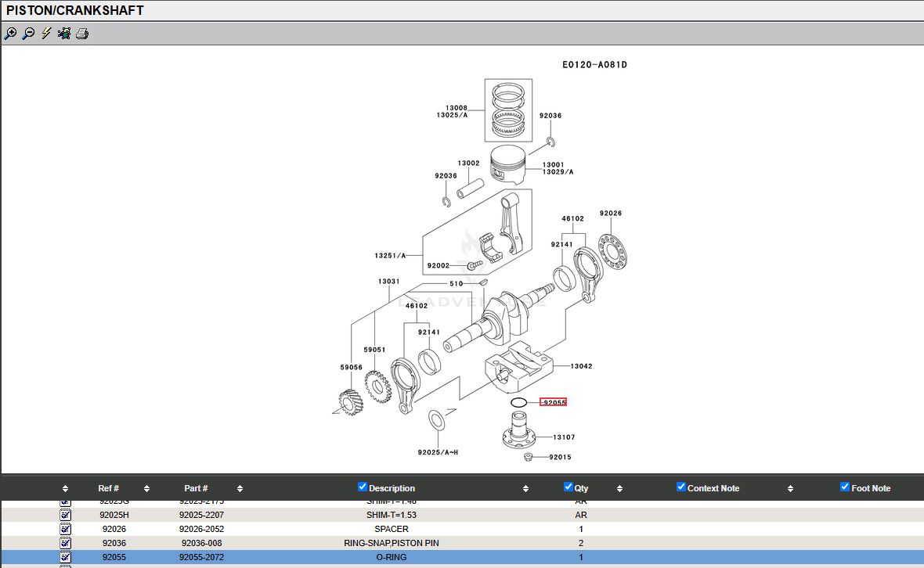Click the zoom out magnifier icon
The image size is (924, 568).
[28, 34]
